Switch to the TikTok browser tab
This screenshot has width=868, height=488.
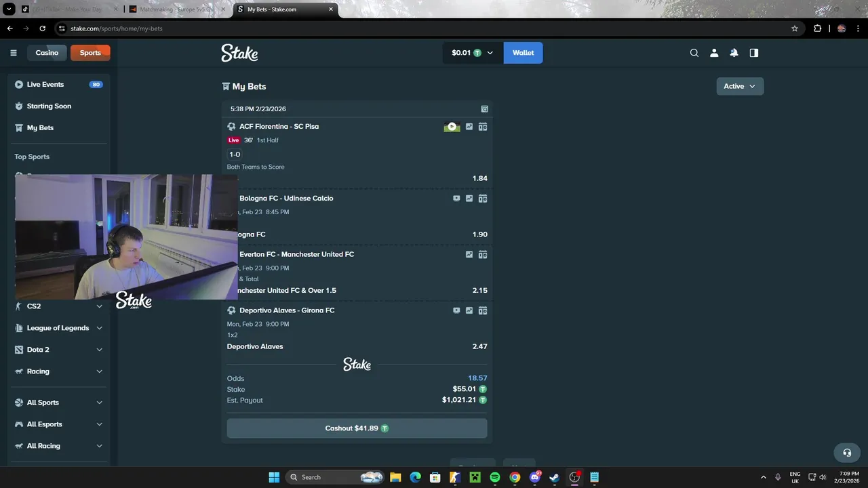66,9
